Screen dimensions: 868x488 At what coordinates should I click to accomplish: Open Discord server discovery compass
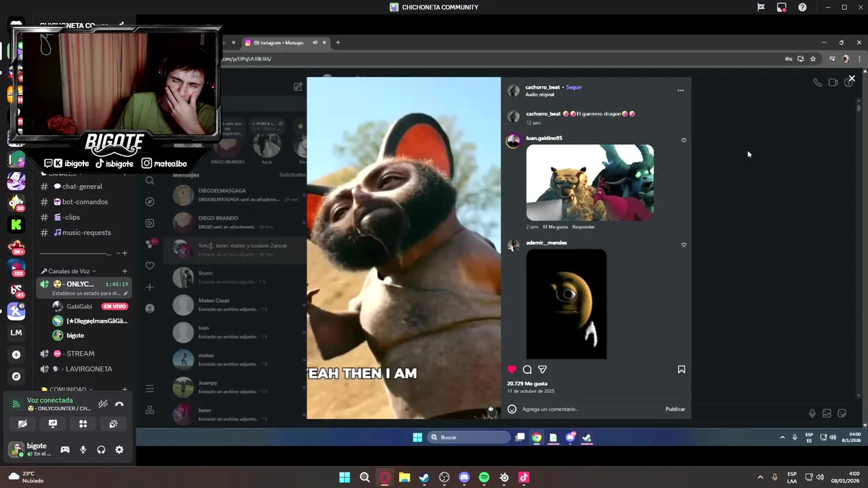click(x=16, y=376)
